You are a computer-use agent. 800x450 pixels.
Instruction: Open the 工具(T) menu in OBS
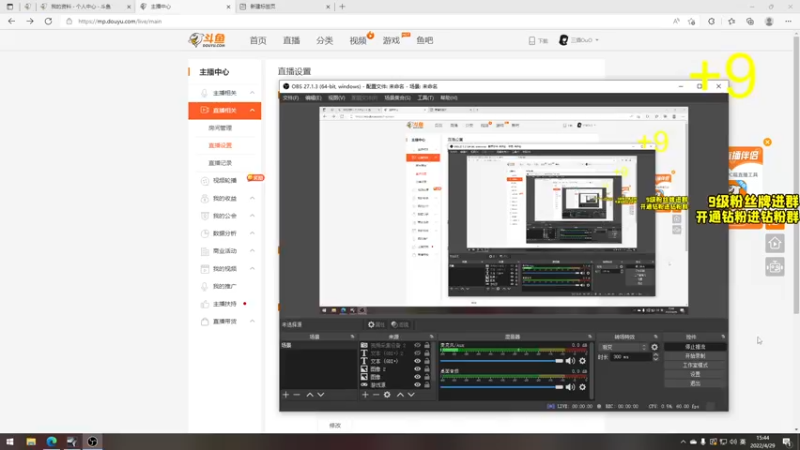pyautogui.click(x=426, y=97)
